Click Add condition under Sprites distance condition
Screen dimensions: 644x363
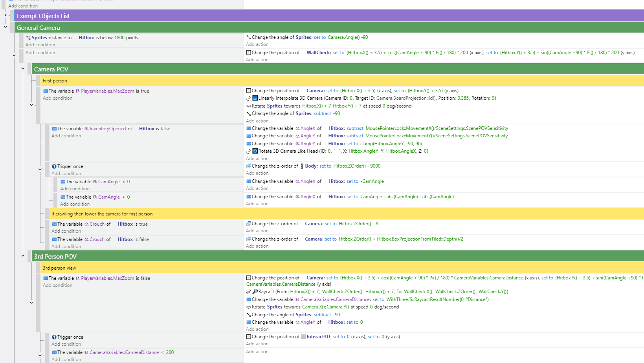click(x=40, y=45)
